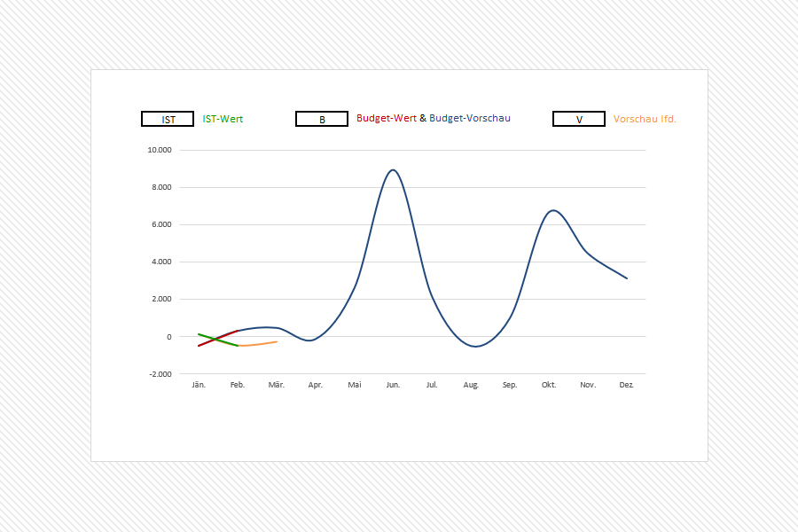Image resolution: width=798 pixels, height=532 pixels.
Task: Select the red Budget-Wert text
Action: click(x=386, y=118)
